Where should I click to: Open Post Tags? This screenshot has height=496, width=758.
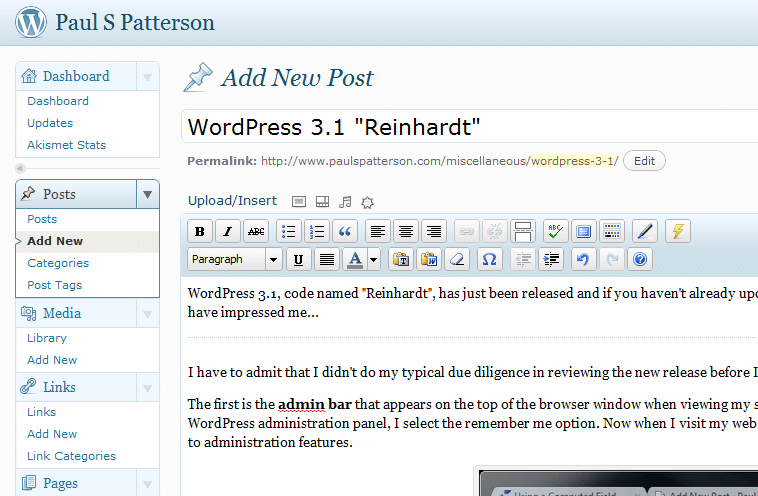[x=55, y=285]
